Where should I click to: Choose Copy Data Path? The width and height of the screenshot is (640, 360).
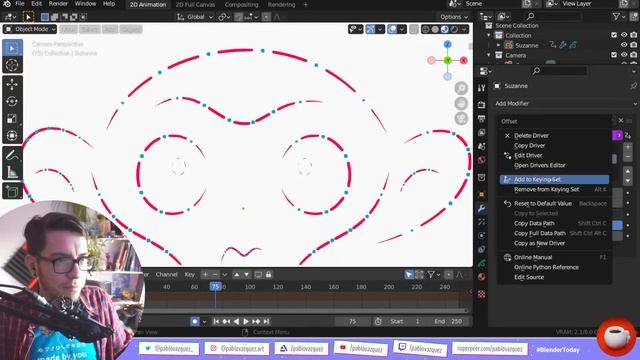click(554, 223)
